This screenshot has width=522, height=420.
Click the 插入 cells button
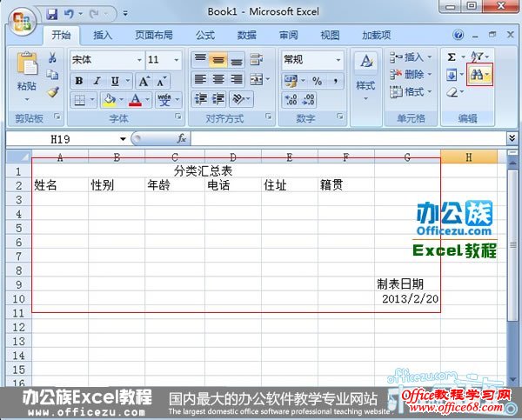point(410,57)
